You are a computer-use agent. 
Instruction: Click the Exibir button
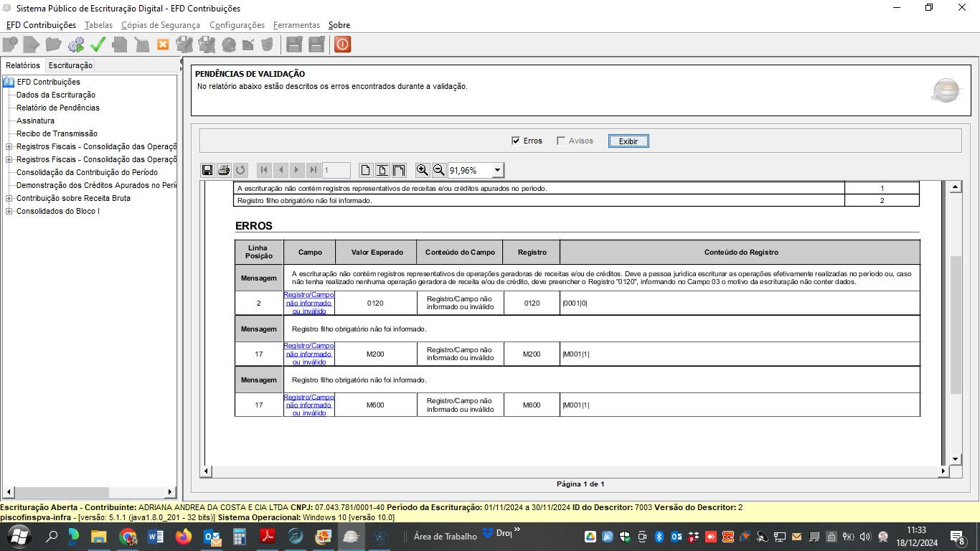628,141
